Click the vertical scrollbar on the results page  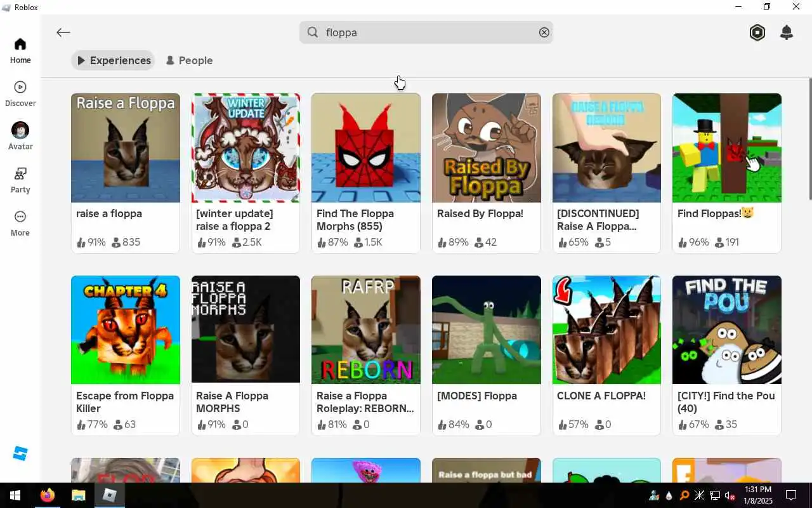click(810, 140)
